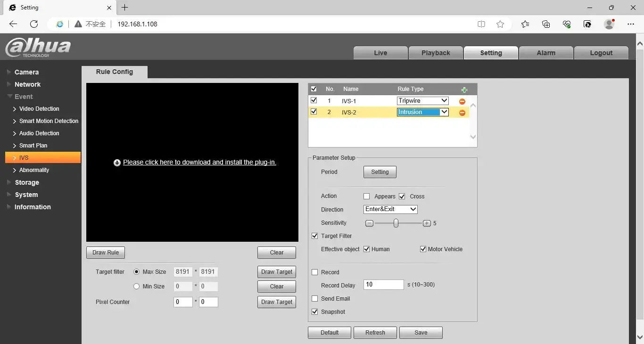This screenshot has height=344, width=644.
Task: Click the download and install plug-in link
Action: point(199,162)
